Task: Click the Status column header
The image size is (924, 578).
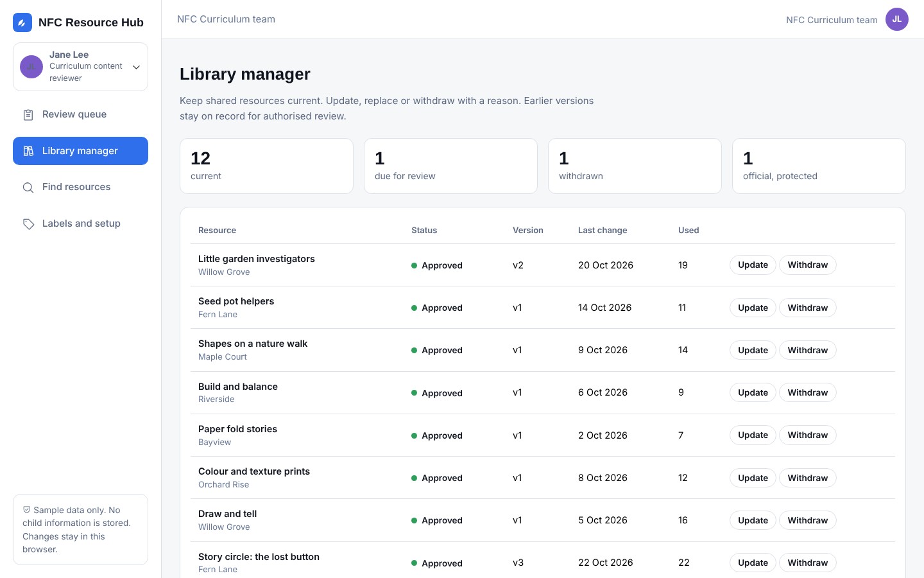Action: pos(424,230)
